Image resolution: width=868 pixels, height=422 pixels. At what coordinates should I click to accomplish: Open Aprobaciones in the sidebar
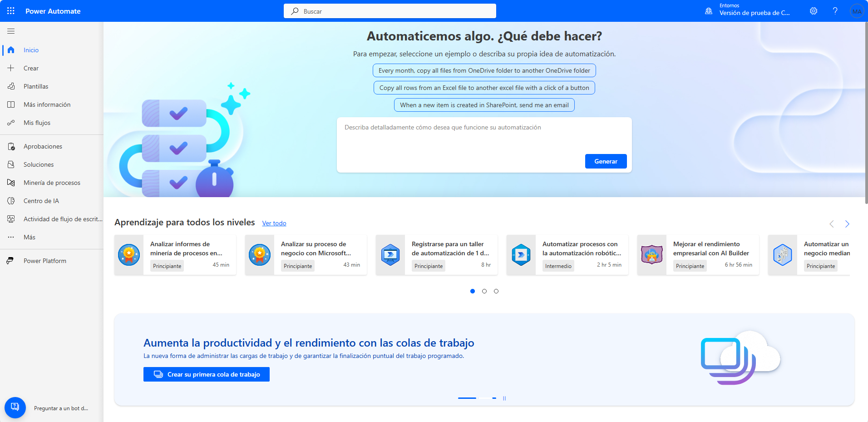point(52,146)
